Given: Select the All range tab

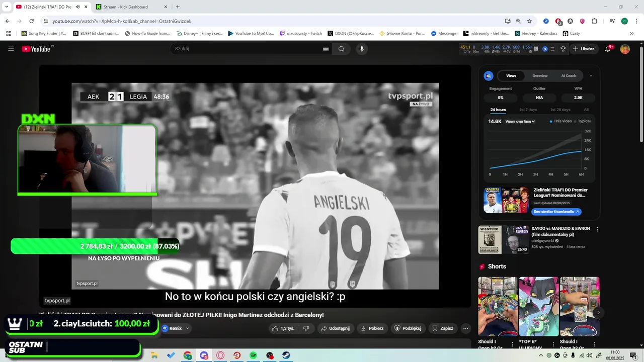Looking at the screenshot, I should (586, 110).
